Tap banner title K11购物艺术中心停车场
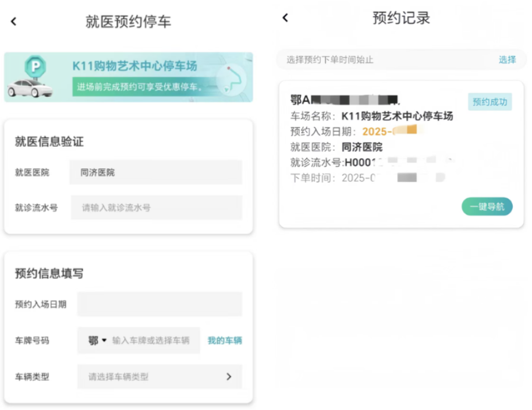This screenshot has width=532, height=410. tap(134, 66)
